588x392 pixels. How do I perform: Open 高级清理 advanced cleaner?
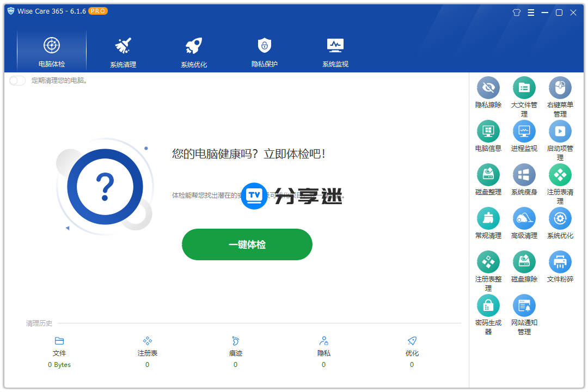click(x=524, y=218)
